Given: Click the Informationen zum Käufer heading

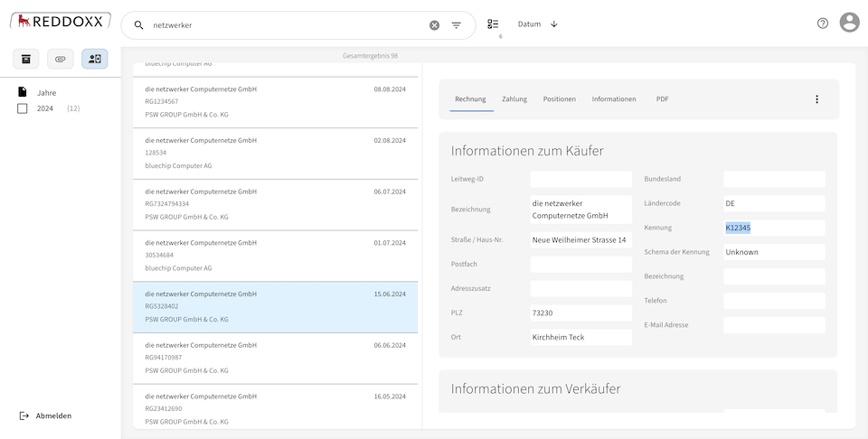Looking at the screenshot, I should (527, 151).
